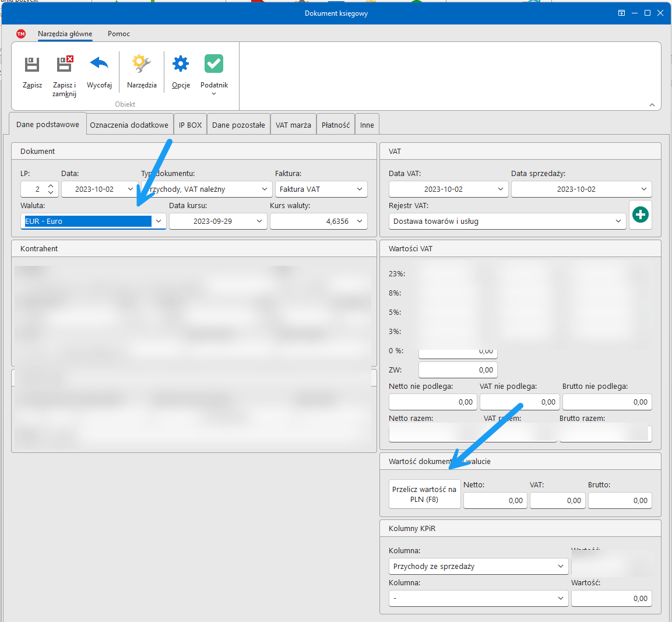
Task: Click green plus button beside Rejestr VAT
Action: point(641,215)
